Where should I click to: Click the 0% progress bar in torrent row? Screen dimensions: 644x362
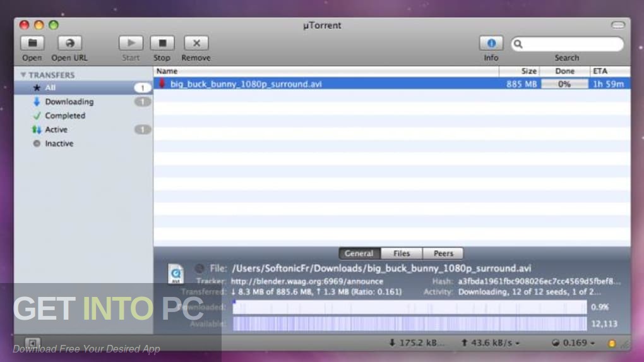564,84
